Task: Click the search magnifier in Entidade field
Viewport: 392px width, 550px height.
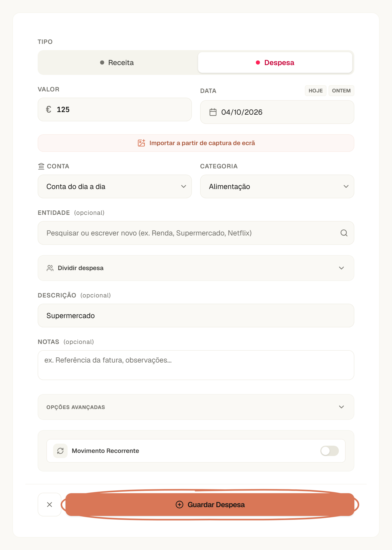Action: coord(344,233)
